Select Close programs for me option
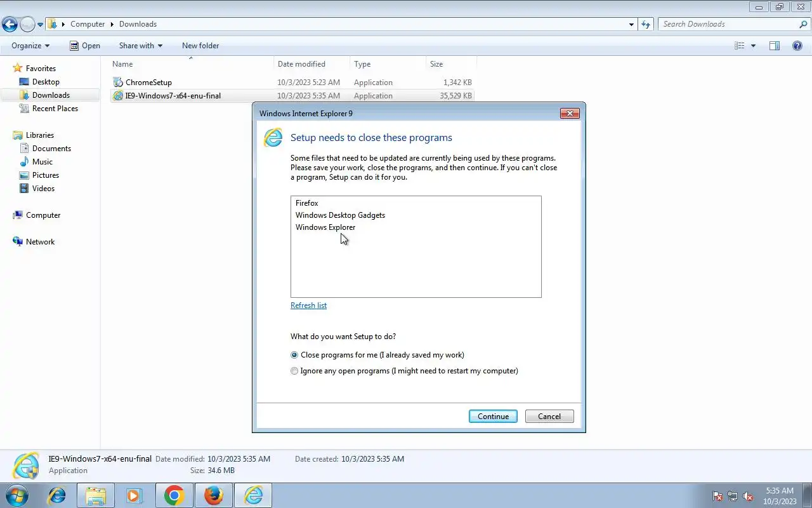Image resolution: width=812 pixels, height=508 pixels. [x=377, y=355]
